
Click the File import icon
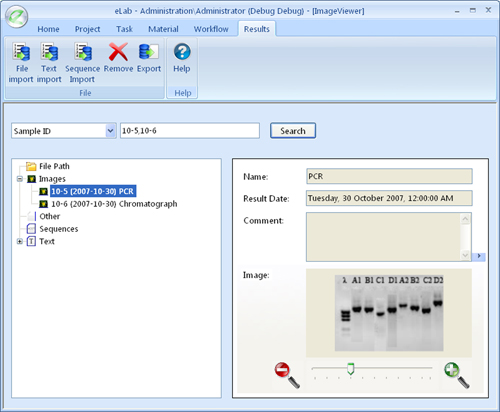coord(21,52)
